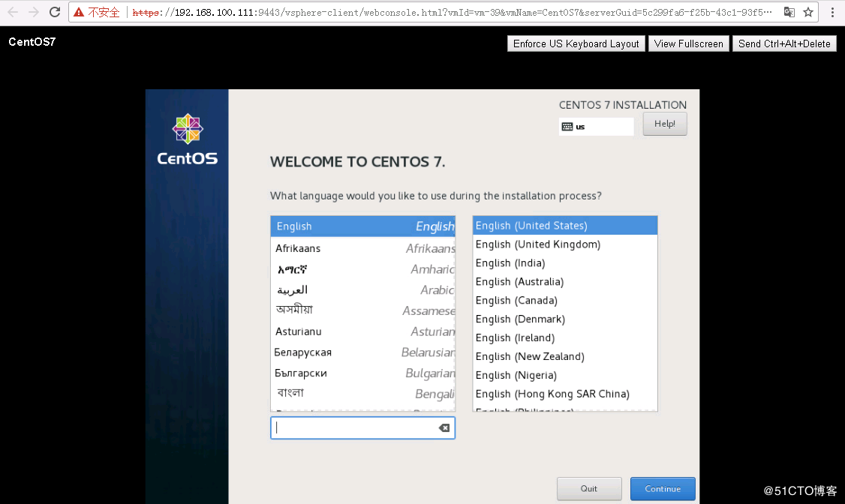Click the insecure connection warning icon
845x504 pixels.
(x=79, y=13)
